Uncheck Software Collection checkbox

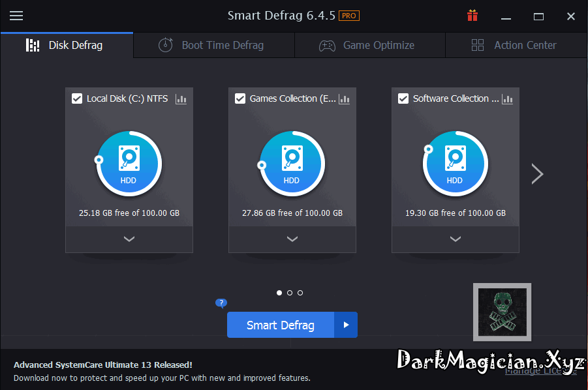[x=403, y=98]
